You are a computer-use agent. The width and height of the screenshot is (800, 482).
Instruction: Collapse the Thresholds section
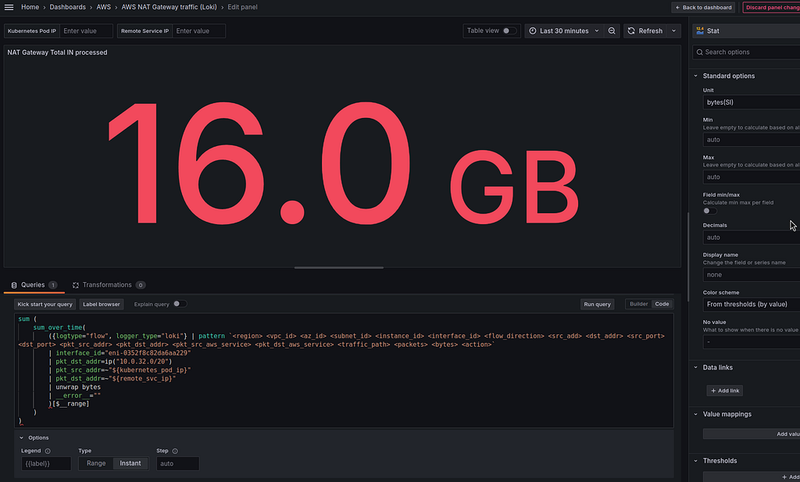click(719, 461)
